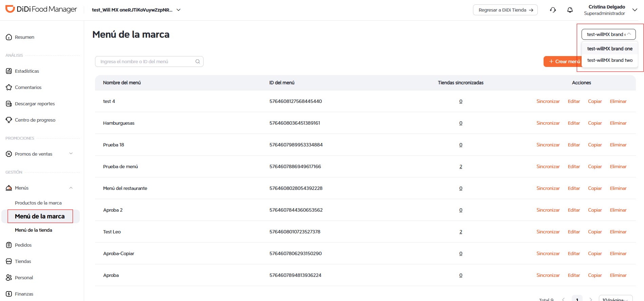
Task: Click the customer support headset icon
Action: [x=553, y=10]
